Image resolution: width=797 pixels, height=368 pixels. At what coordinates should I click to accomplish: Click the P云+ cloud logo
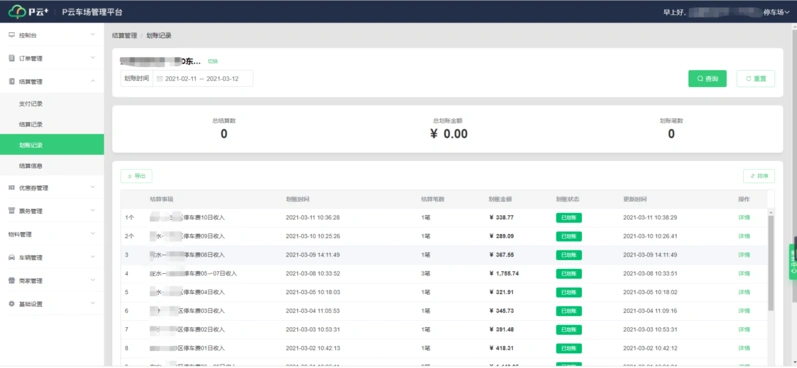(17, 12)
